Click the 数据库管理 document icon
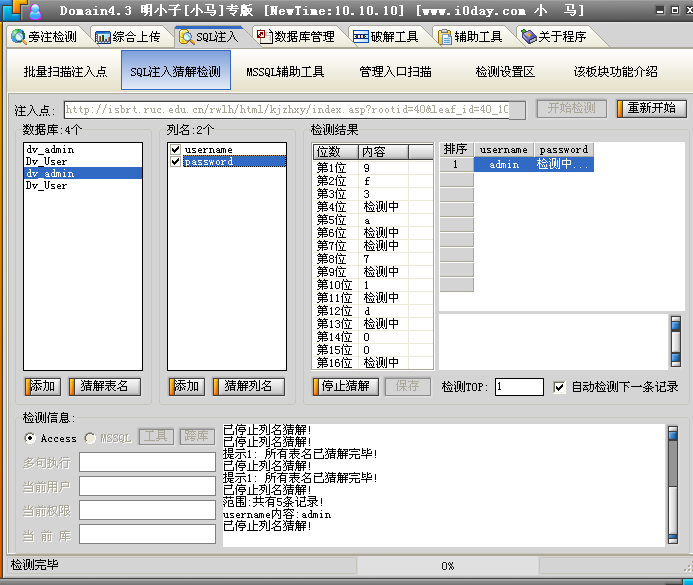The width and height of the screenshot is (693, 585). (265, 36)
